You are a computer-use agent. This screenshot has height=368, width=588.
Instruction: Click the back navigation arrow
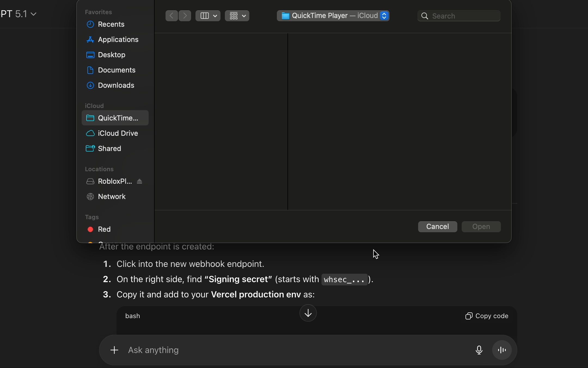point(171,16)
